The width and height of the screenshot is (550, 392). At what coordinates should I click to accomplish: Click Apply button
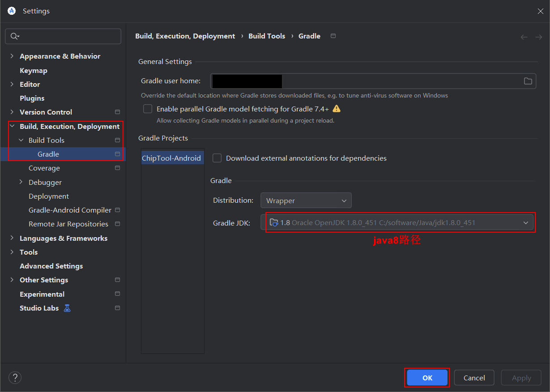point(521,378)
